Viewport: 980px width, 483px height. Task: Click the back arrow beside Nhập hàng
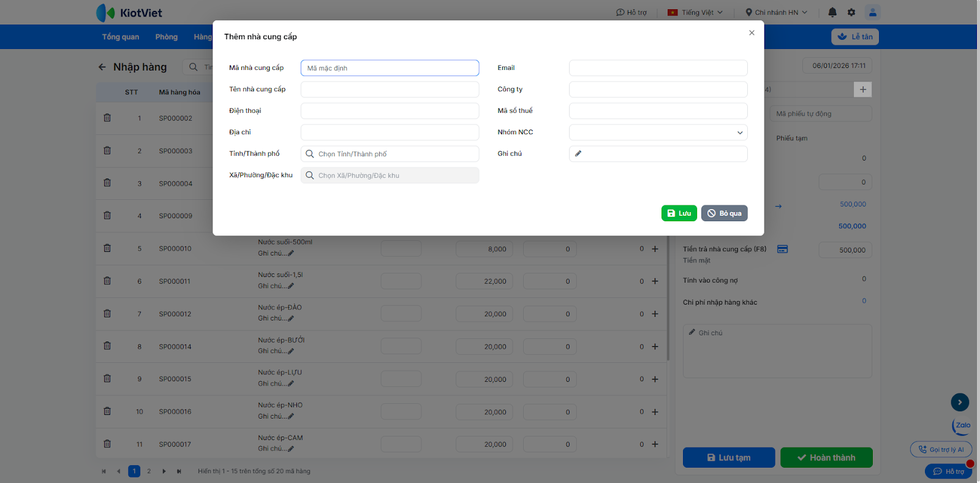tap(102, 67)
